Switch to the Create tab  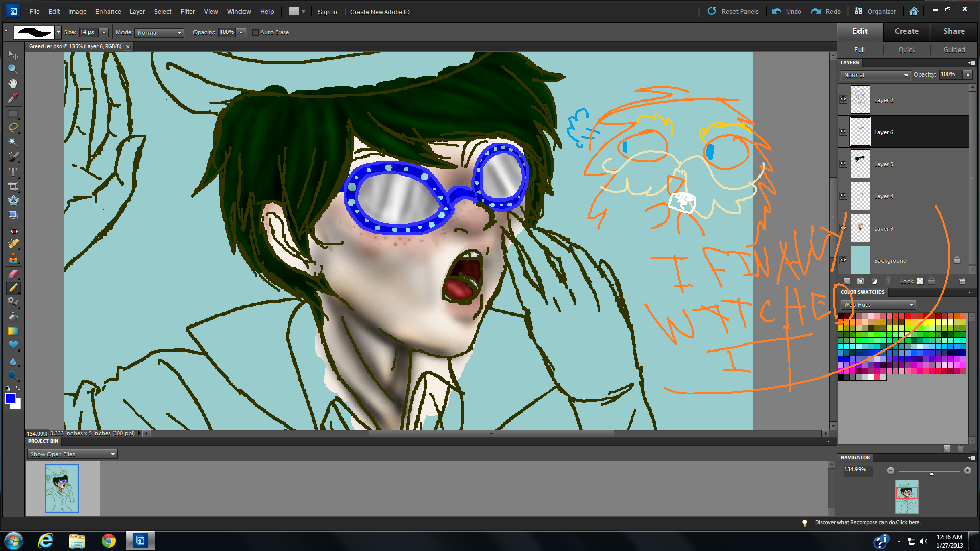906,31
